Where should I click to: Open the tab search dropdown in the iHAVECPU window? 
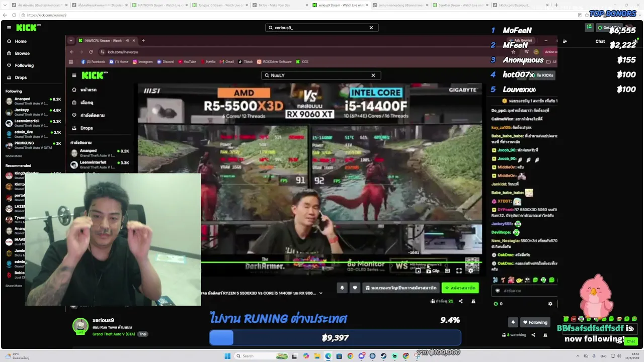click(71, 41)
